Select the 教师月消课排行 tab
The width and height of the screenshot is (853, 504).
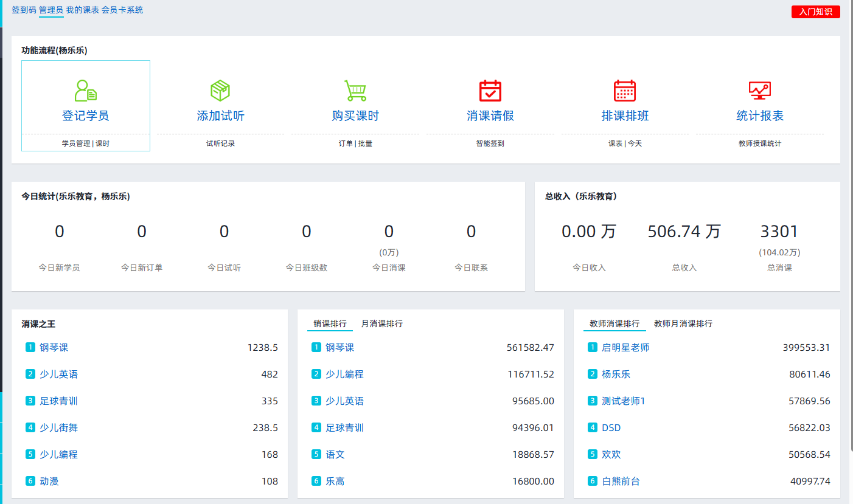pos(683,323)
